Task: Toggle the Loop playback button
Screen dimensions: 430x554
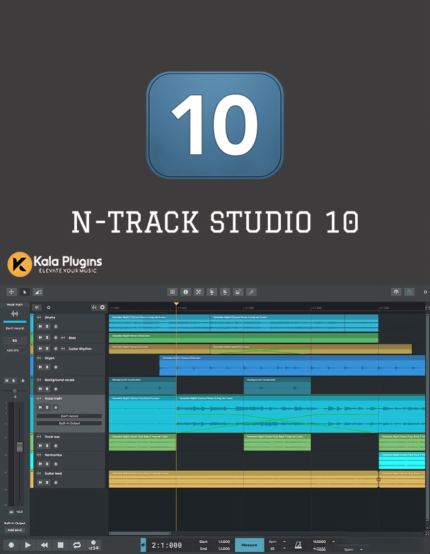Action: pos(77,545)
